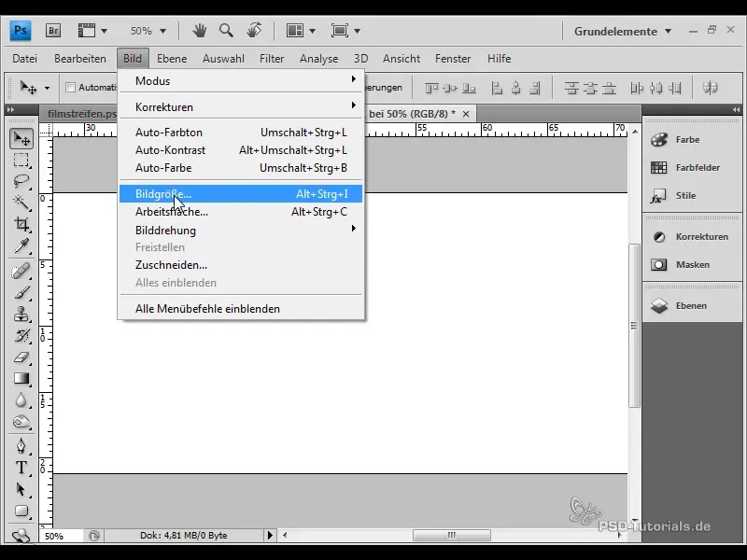Open the Ebenen layers panel

692,306
